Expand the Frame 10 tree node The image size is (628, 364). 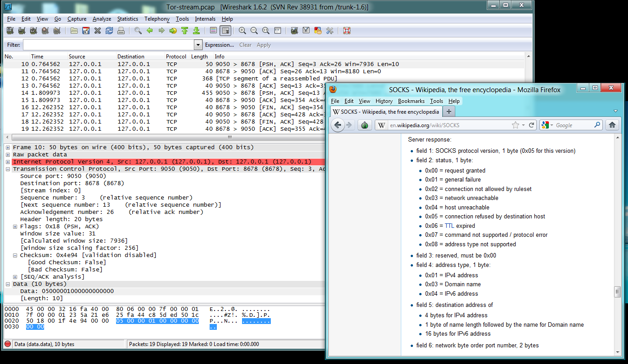click(x=8, y=147)
